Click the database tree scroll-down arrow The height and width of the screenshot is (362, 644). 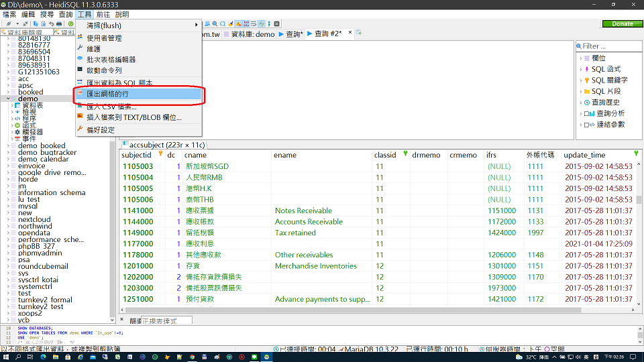pyautogui.click(x=112, y=320)
